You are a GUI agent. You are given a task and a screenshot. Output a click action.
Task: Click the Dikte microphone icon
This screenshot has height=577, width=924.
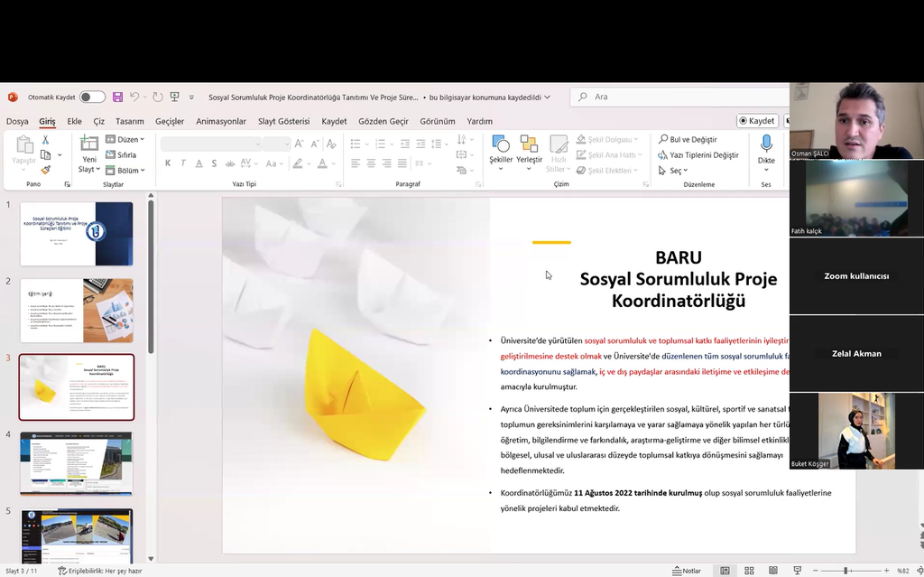(x=766, y=149)
